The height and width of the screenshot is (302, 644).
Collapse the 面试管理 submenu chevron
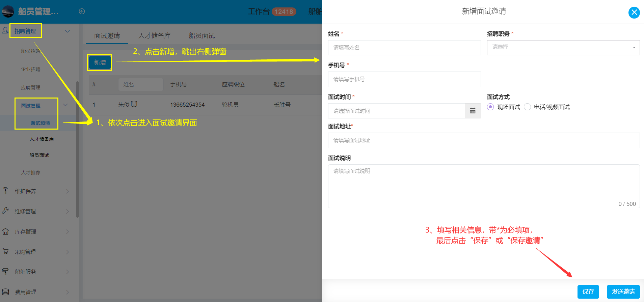pyautogui.click(x=65, y=105)
